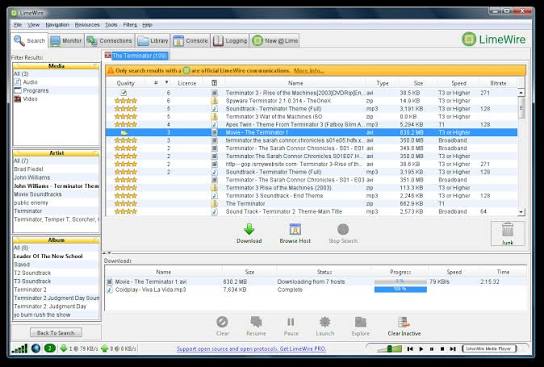544x367 pixels.
Task: Click the Stop Search button
Action: [x=343, y=233]
